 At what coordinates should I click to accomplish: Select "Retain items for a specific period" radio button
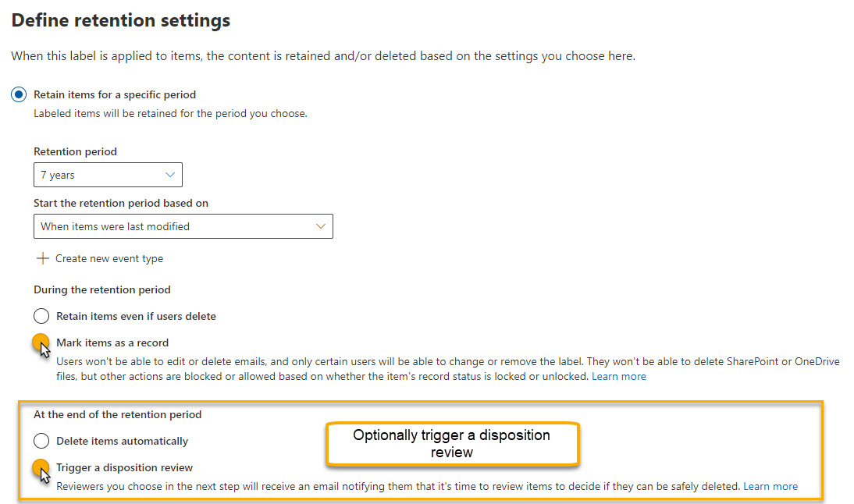(x=20, y=95)
